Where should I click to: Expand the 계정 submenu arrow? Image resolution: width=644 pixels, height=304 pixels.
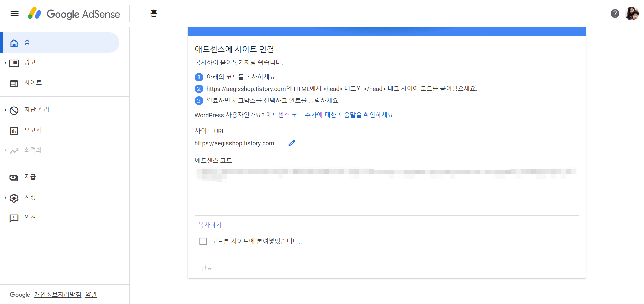(x=5, y=198)
